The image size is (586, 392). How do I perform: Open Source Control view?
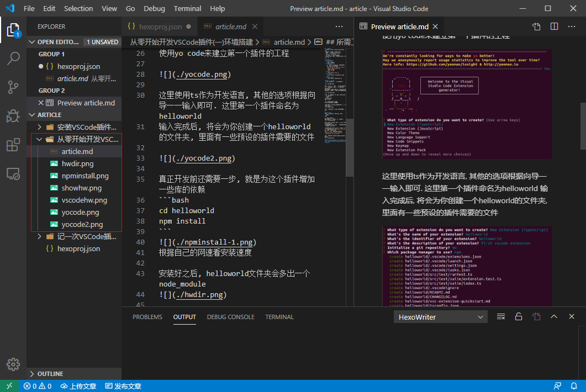13,87
